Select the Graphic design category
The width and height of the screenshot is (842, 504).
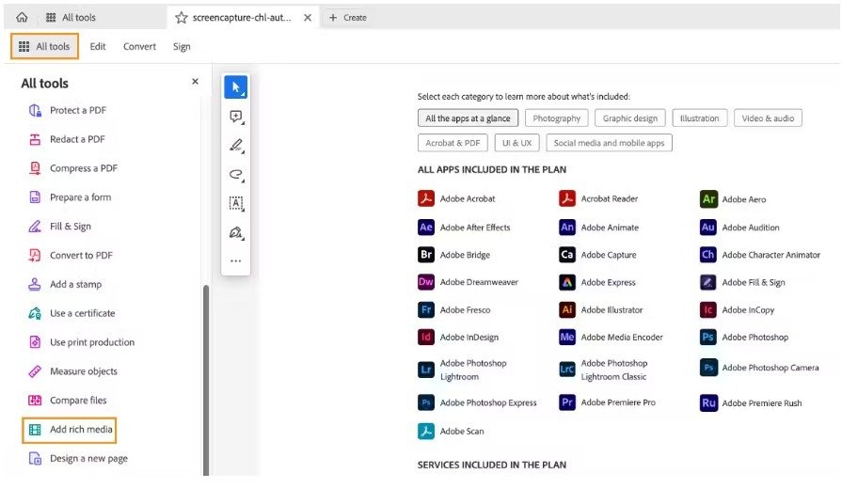click(x=630, y=118)
